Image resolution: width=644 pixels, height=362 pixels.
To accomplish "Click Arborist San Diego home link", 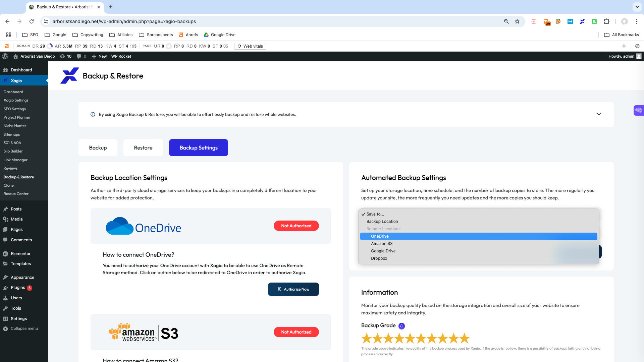I will (x=34, y=56).
